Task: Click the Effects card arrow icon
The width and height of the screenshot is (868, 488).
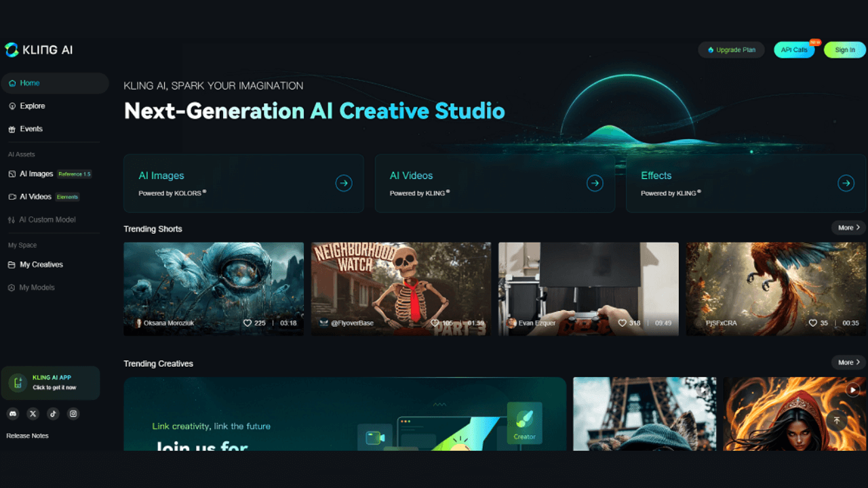Action: pos(846,183)
